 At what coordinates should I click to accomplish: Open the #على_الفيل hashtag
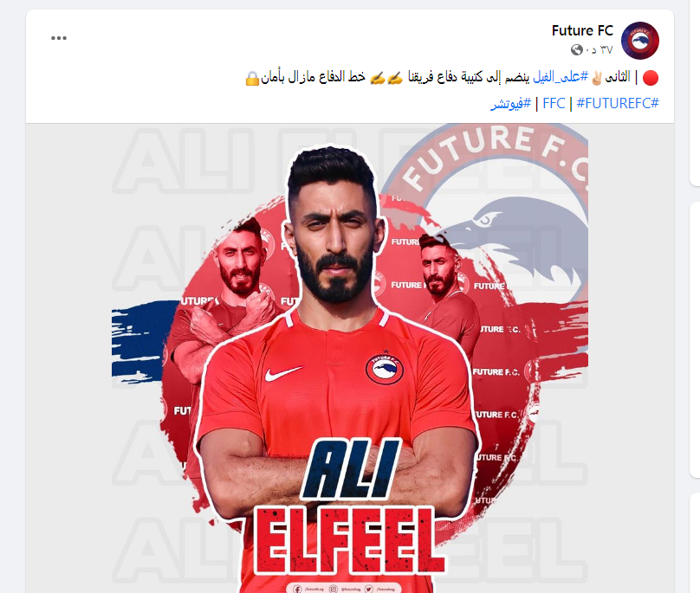561,77
